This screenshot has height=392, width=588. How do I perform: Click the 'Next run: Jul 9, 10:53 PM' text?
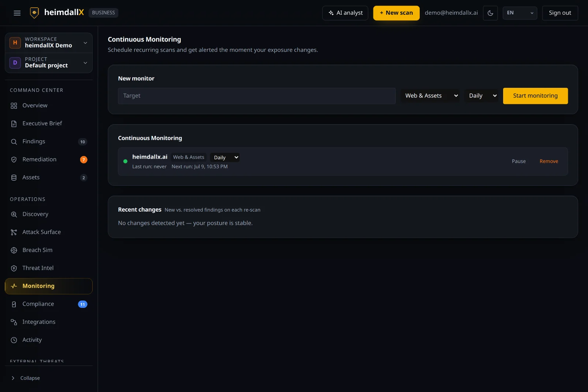coord(200,167)
